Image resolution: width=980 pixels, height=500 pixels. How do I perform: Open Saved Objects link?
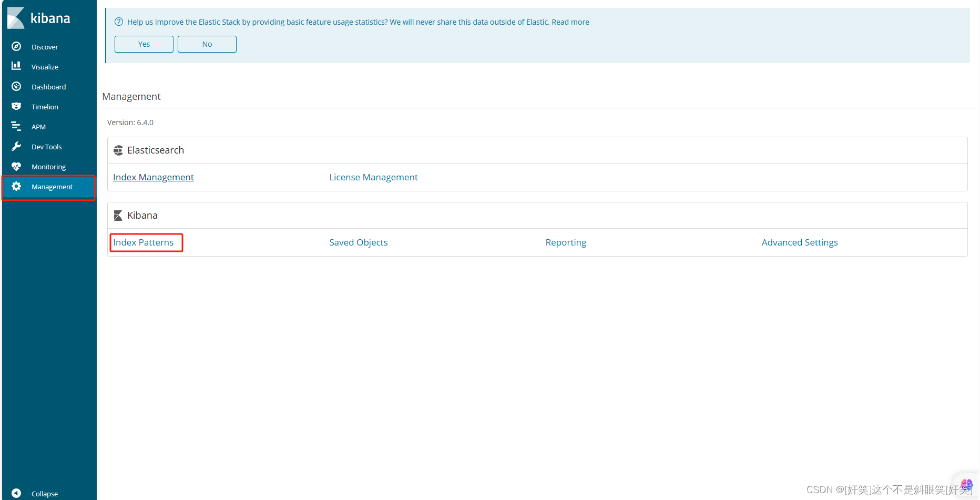coord(359,242)
